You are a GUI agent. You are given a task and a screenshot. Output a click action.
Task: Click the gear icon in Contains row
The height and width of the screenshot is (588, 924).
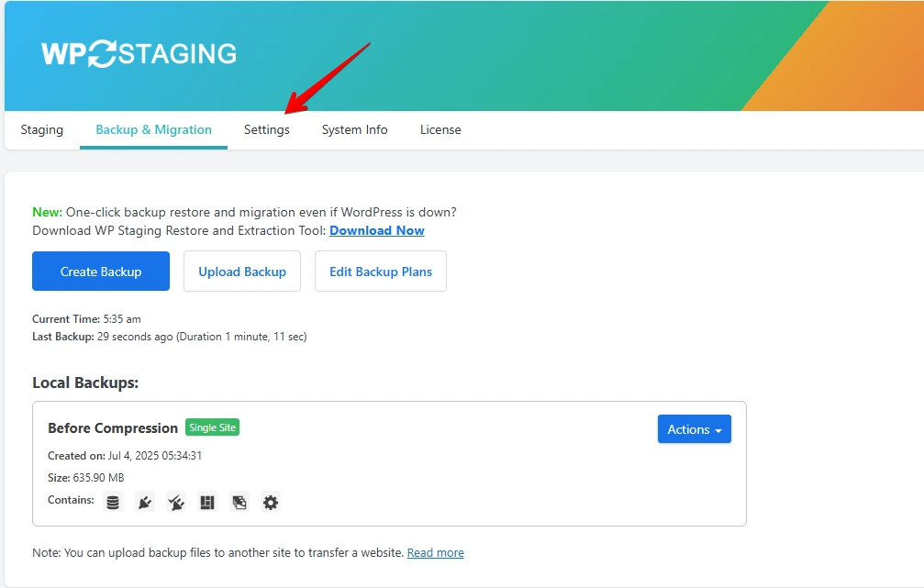point(271,502)
